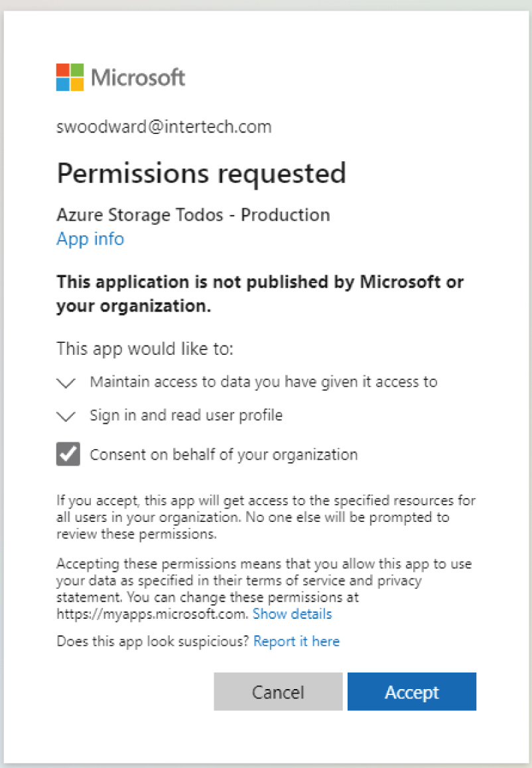Expand the Sign in and read profile chevron
The width and height of the screenshot is (532, 768).
click(x=66, y=416)
